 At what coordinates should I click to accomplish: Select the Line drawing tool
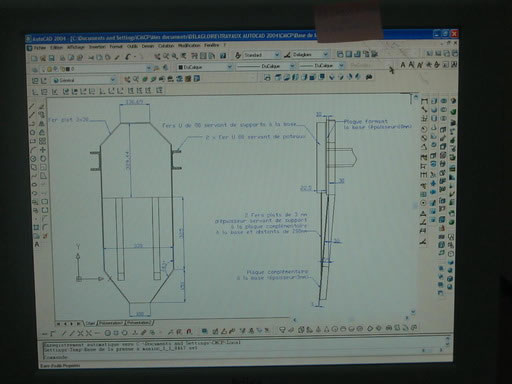pos(32,106)
